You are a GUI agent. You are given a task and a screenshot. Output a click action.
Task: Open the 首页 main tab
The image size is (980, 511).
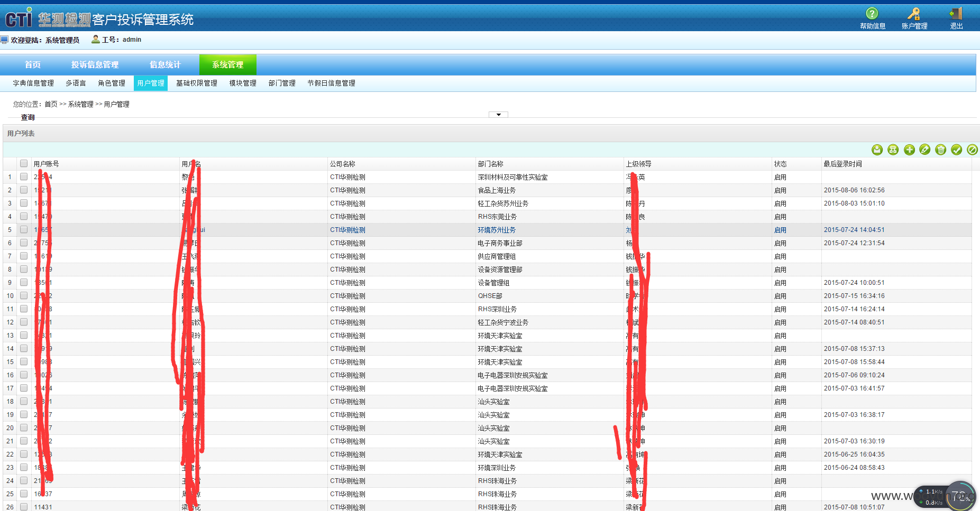click(x=33, y=64)
